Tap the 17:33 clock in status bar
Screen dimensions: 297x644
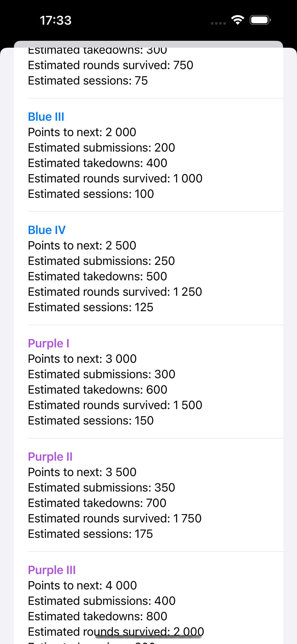coord(55,20)
